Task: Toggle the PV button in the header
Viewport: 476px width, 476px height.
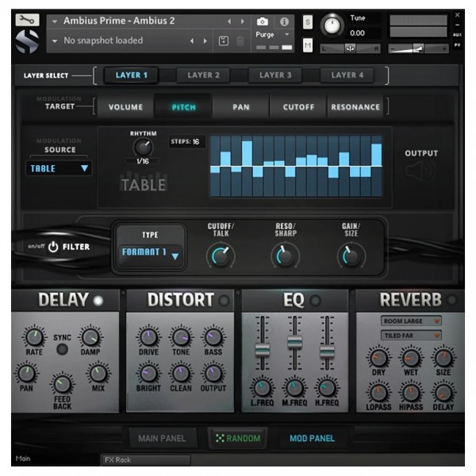Action: 457,45
